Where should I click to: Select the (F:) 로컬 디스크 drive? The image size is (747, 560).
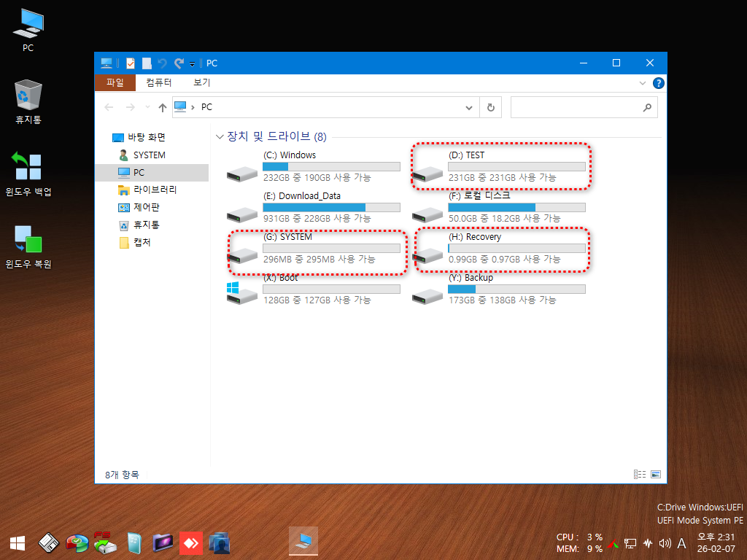[x=500, y=208]
